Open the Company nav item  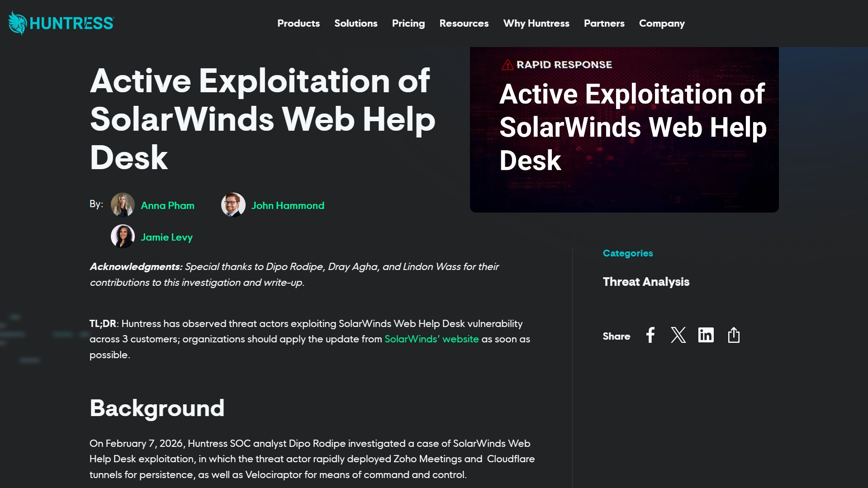[x=661, y=24]
